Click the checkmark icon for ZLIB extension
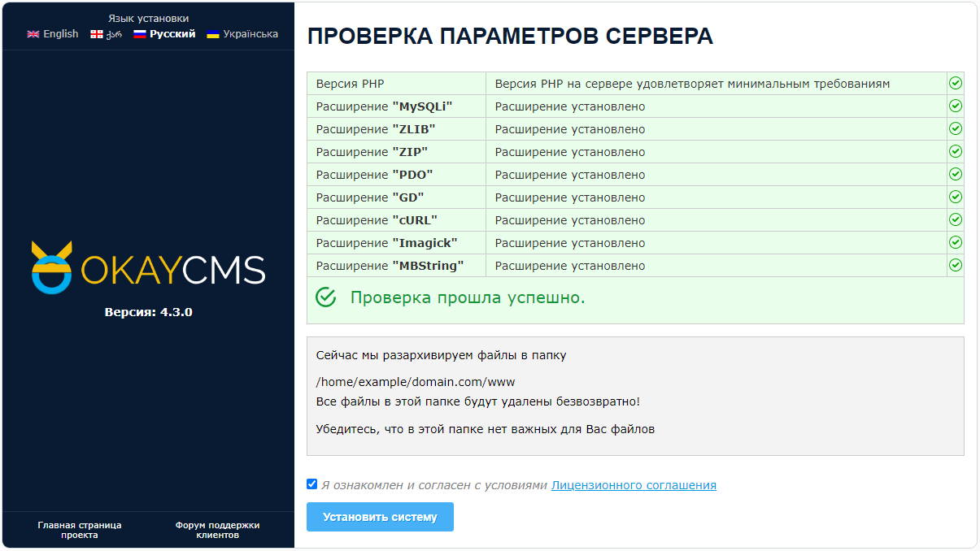 [x=956, y=128]
